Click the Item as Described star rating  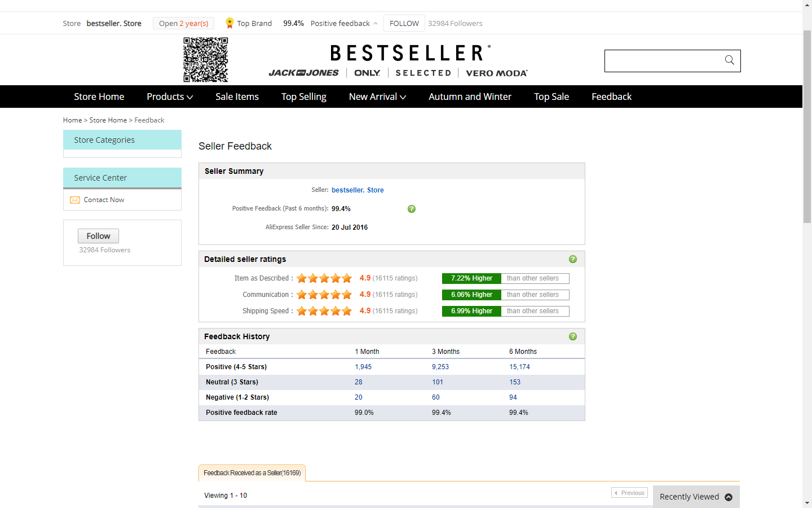click(x=324, y=278)
